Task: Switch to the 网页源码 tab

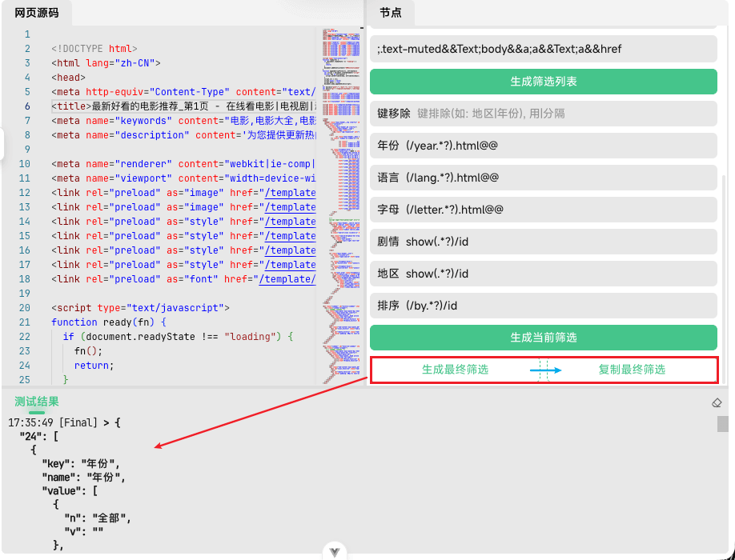Action: click(x=36, y=12)
